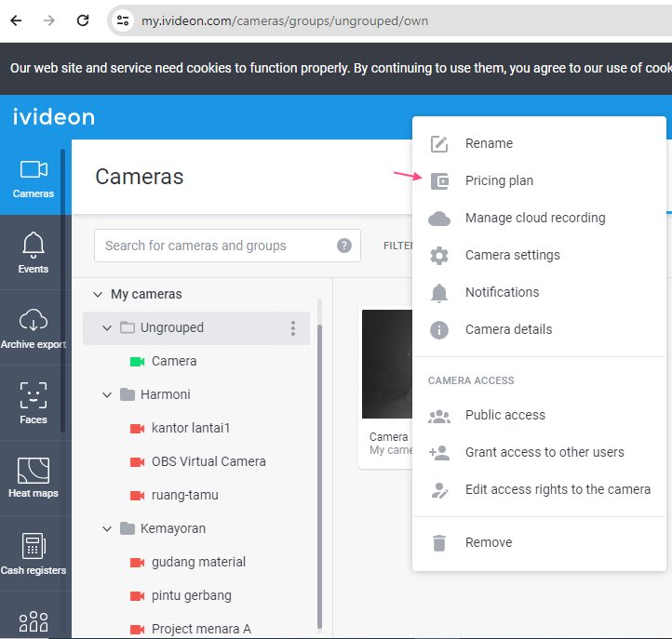View site information icon in address bar
This screenshot has height=639, width=672.
[123, 20]
